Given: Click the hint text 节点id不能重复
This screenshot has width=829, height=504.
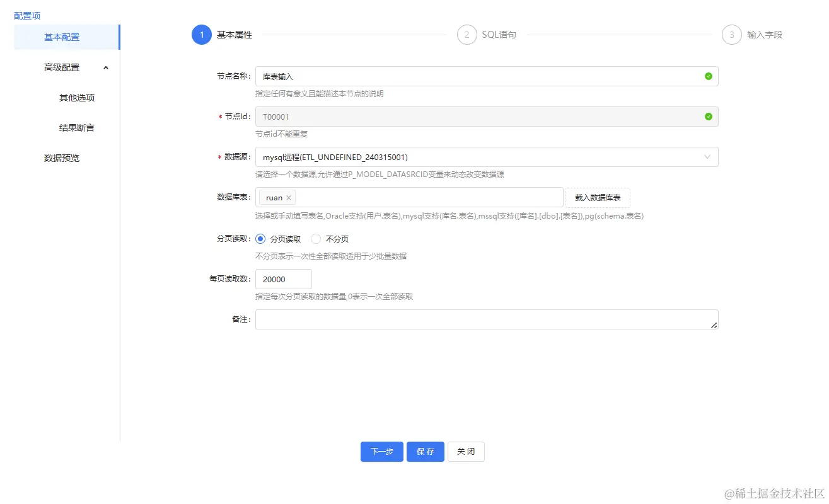Looking at the screenshot, I should [281, 134].
